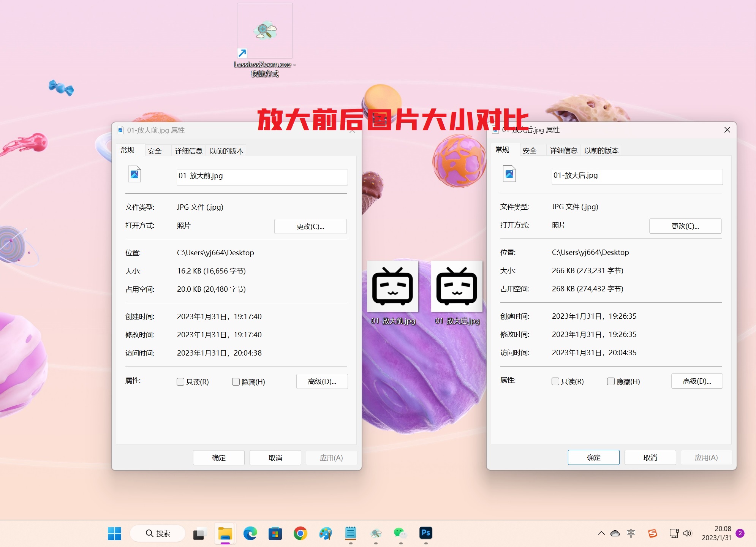Click the 01-放大前.jpg 属性 title bar
The image size is (756, 547).
click(236, 130)
